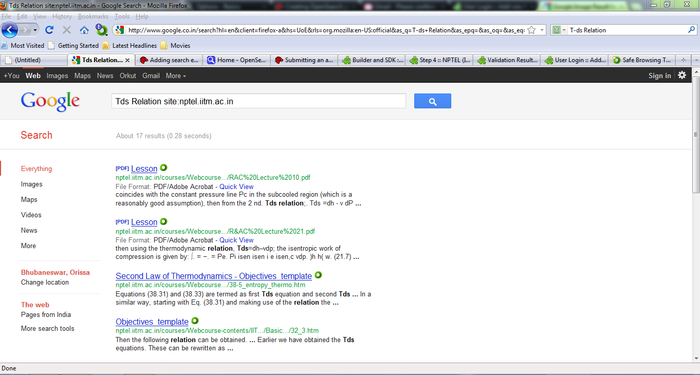Click the Firefox search box with T-ds Relation
Image resolution: width=700 pixels, height=375 pixels.
(627, 30)
